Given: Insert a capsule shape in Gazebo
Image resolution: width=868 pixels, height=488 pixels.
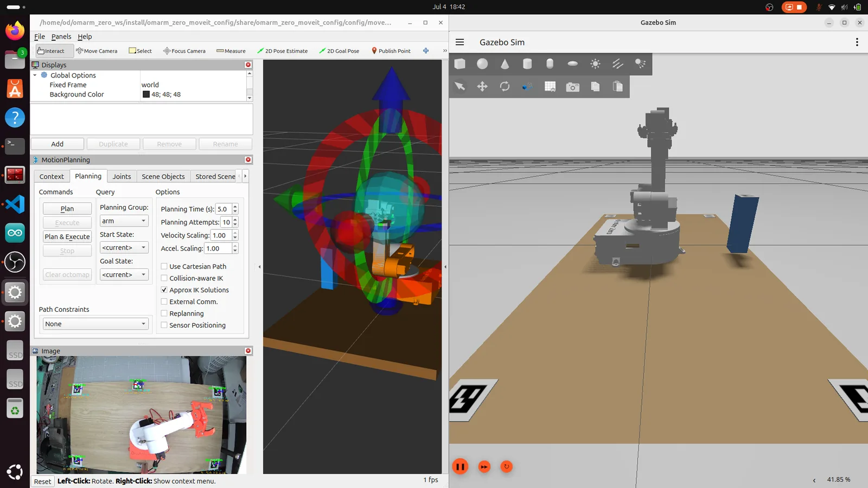Looking at the screenshot, I should (x=550, y=64).
